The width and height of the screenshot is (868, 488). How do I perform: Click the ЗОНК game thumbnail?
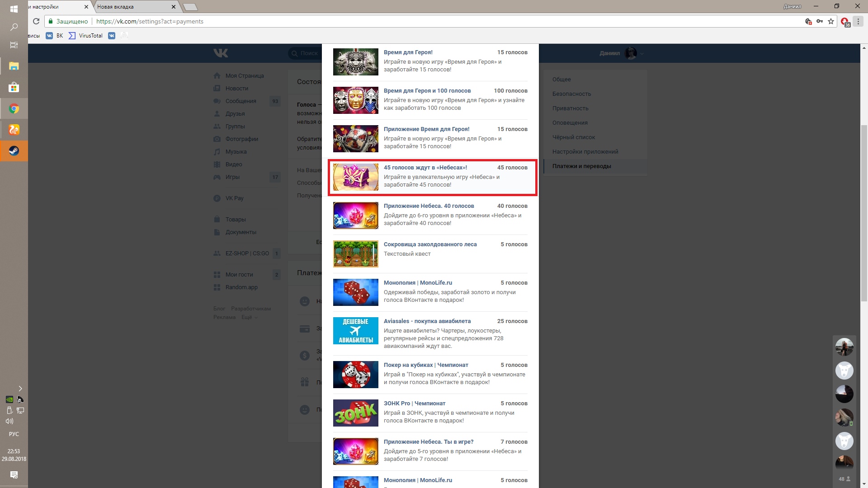(355, 413)
